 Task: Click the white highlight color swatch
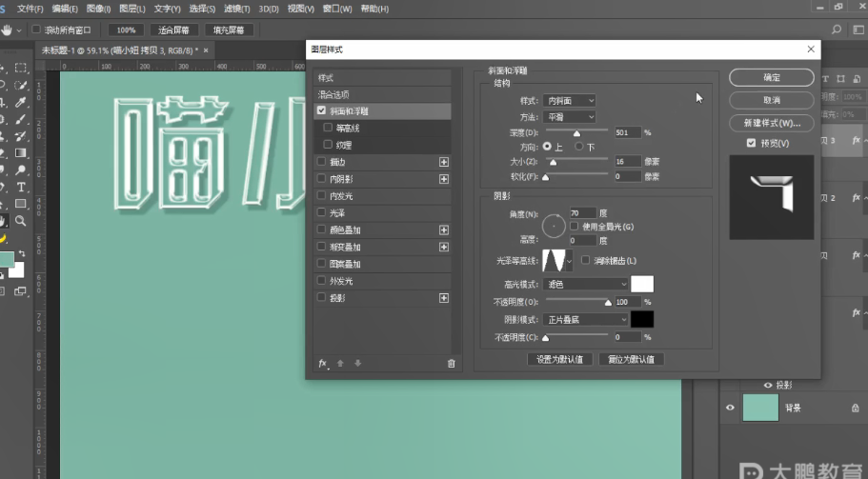(x=642, y=285)
